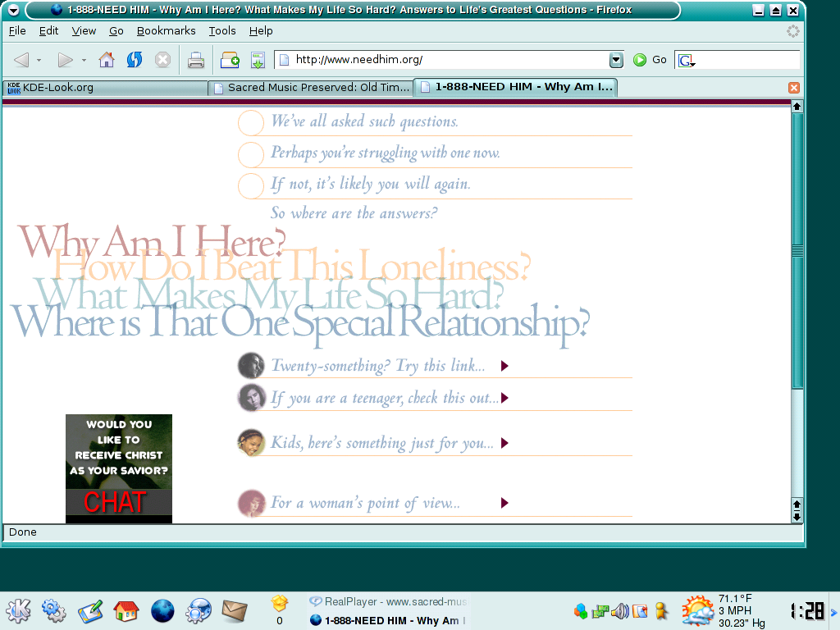Click the arrow beside 'For a woman's point'
The width and height of the screenshot is (840, 630).
(x=504, y=503)
